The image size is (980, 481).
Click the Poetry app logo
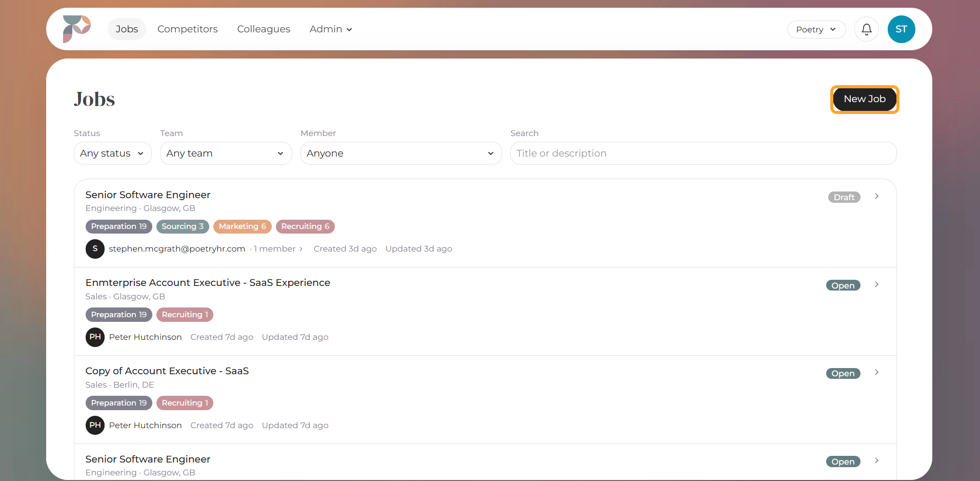point(76,29)
